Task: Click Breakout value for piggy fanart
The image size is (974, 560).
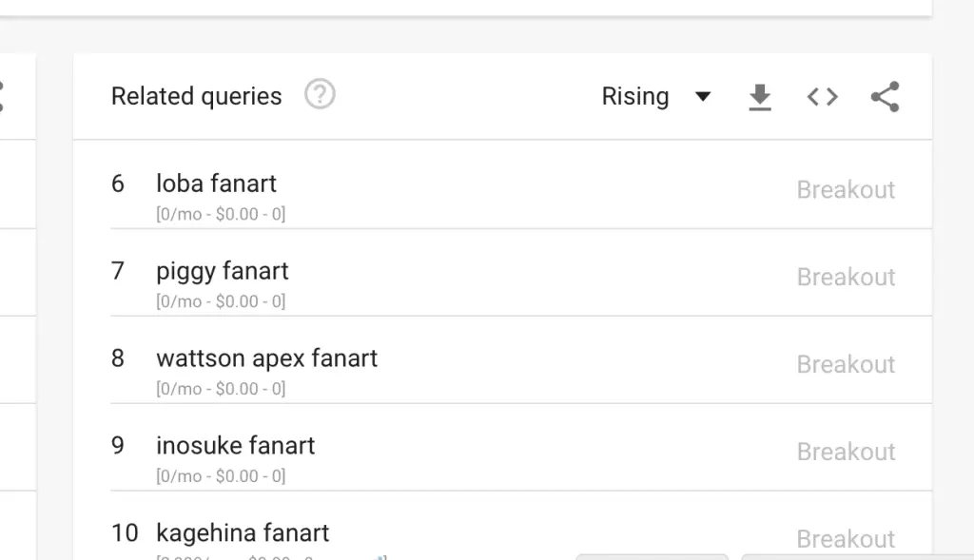Action: [x=846, y=278]
